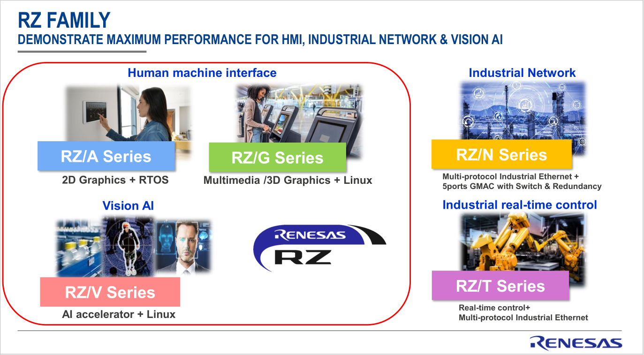644x355 pixels.
Task: Select the purple RZ/T Series box
Action: 500,286
